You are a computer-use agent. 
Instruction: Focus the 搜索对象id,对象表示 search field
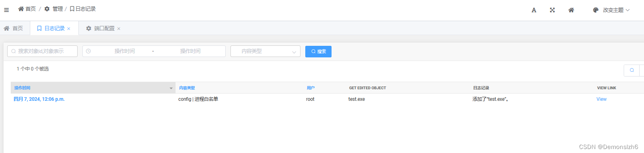pyautogui.click(x=42, y=51)
